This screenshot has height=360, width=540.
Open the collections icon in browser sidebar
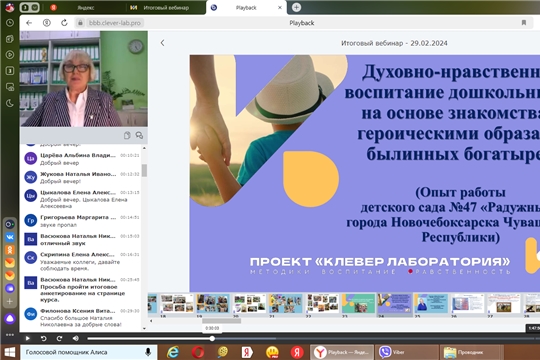(10, 39)
